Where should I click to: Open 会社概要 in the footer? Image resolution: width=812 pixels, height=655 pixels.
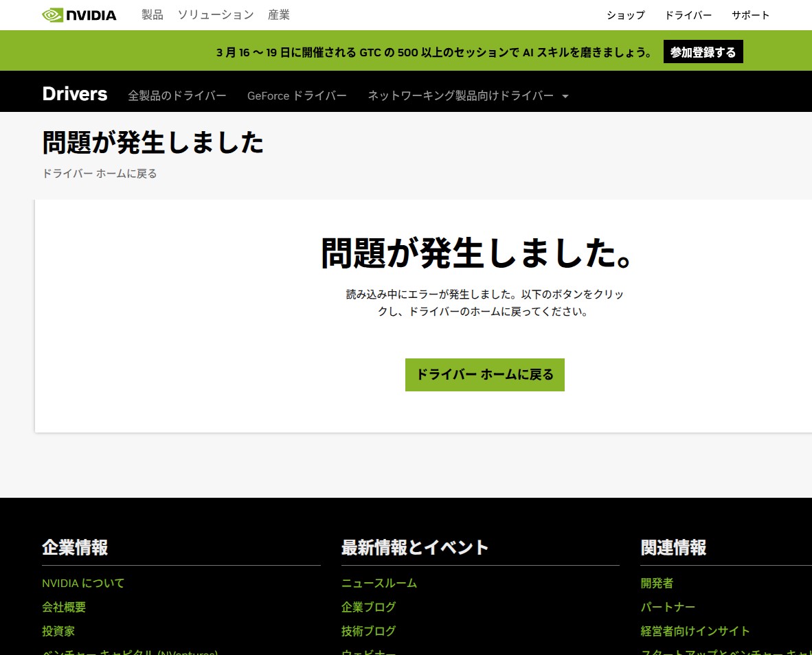[x=63, y=607]
